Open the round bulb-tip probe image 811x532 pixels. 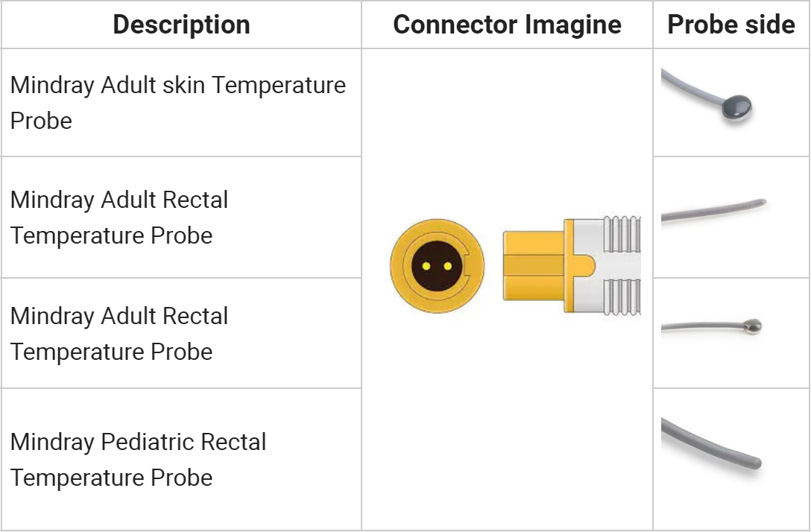tap(753, 325)
